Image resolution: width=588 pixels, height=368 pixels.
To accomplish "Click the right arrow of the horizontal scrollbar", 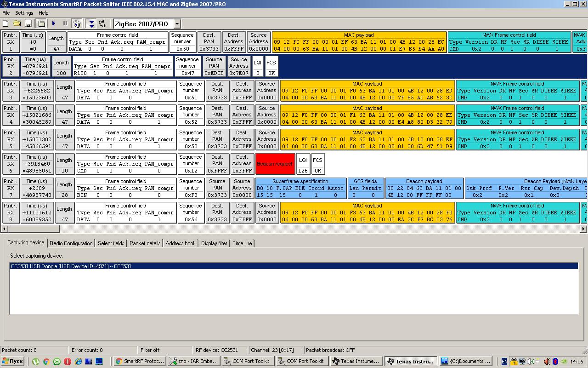I will pyautogui.click(x=583, y=229).
